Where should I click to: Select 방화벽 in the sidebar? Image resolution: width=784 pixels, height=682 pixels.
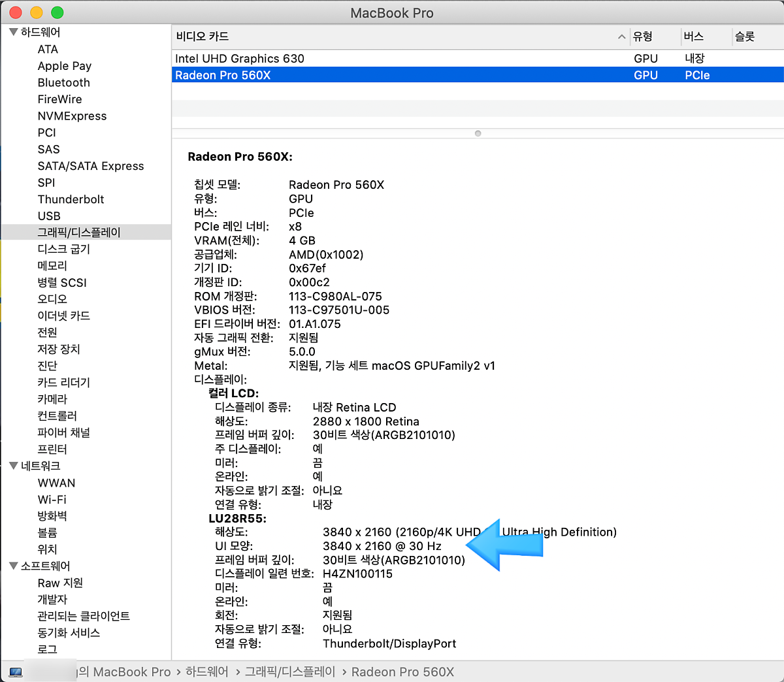pyautogui.click(x=52, y=516)
